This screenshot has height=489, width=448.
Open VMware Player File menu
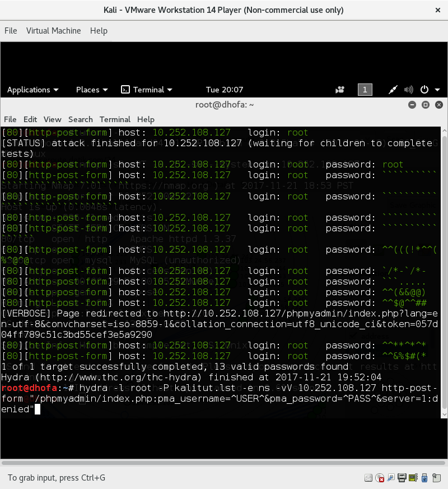pyautogui.click(x=11, y=31)
